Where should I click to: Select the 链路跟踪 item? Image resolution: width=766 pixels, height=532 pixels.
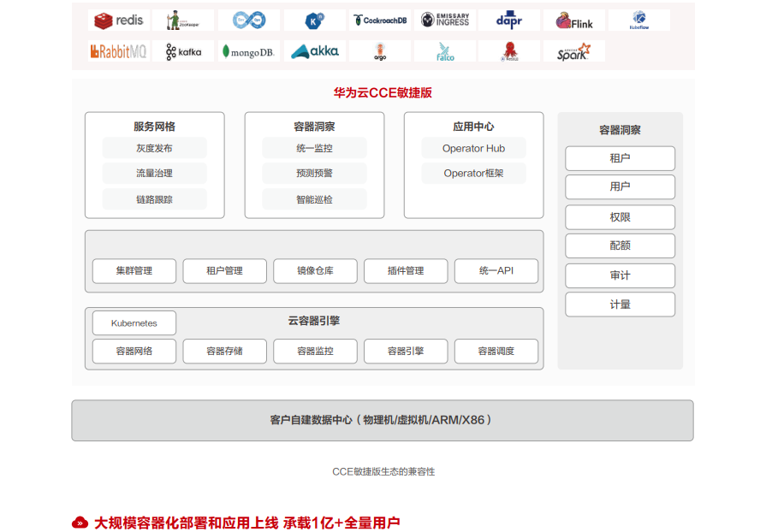154,199
